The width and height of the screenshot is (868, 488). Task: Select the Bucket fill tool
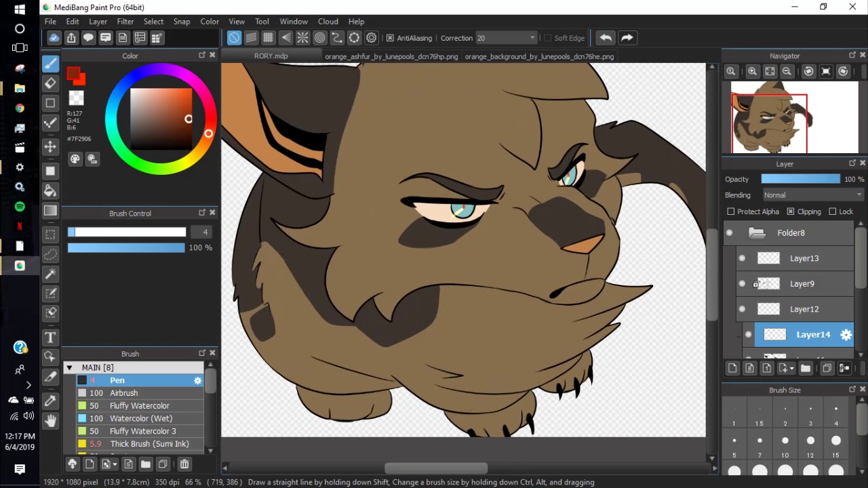50,191
